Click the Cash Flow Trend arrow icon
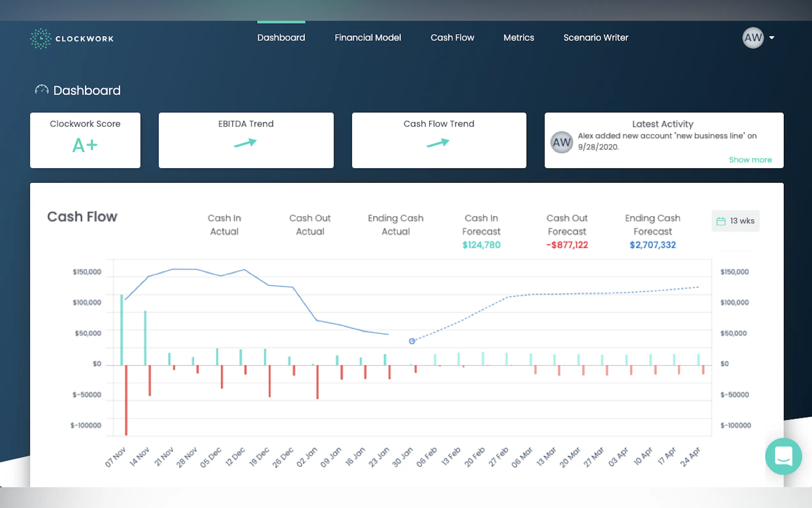The image size is (812, 508). pyautogui.click(x=438, y=143)
